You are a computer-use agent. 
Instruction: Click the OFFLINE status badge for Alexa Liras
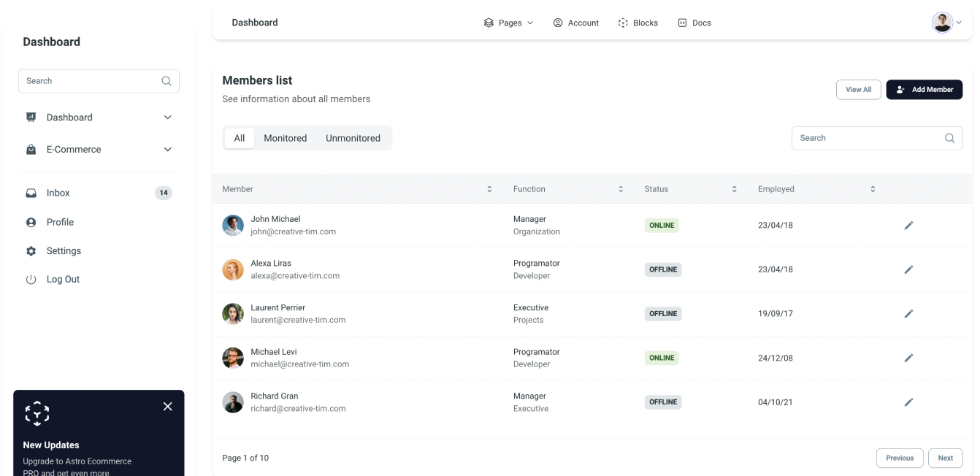click(x=663, y=269)
